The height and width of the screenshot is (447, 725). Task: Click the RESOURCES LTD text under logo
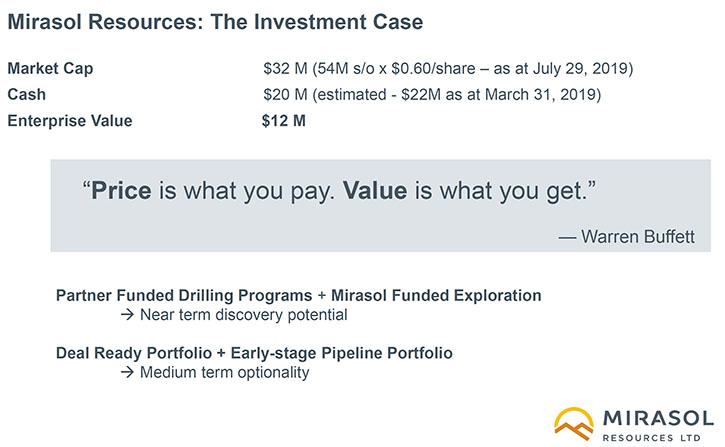651,437
